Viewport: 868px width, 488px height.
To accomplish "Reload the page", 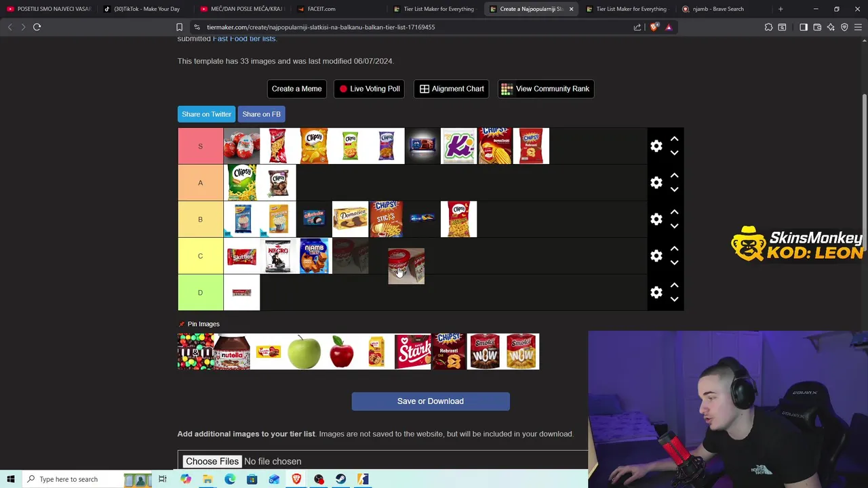I will coord(37,27).
